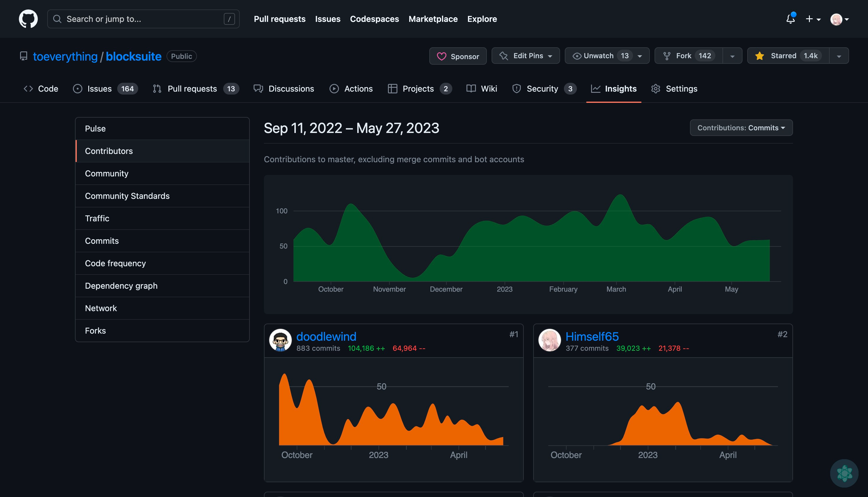868x497 pixels.
Task: Click the Sponsor button
Action: (458, 56)
